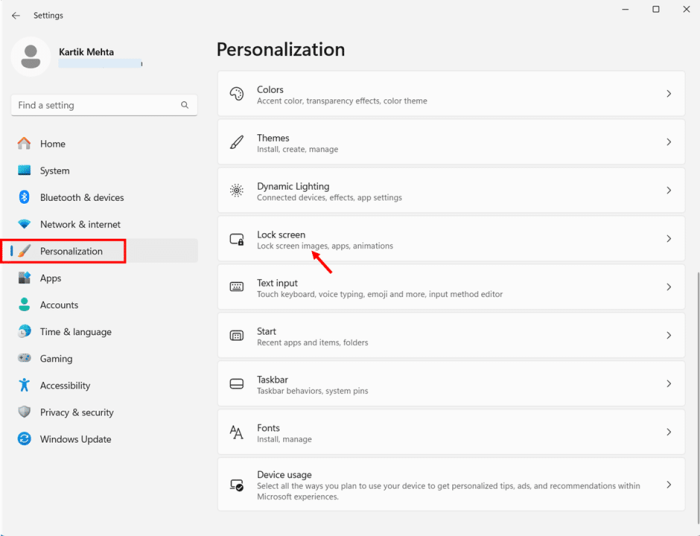Screen dimensions: 700x536
Task: Go to Bluetooth & devices
Action: click(82, 197)
